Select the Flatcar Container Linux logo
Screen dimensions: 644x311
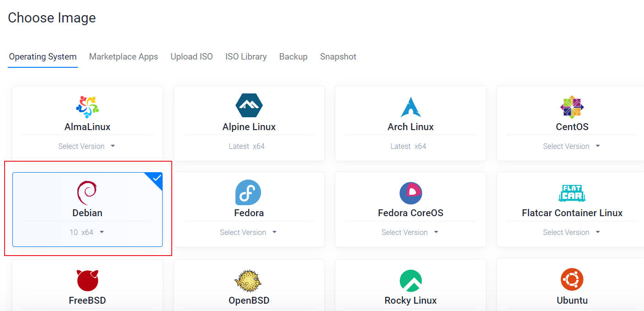point(572,193)
